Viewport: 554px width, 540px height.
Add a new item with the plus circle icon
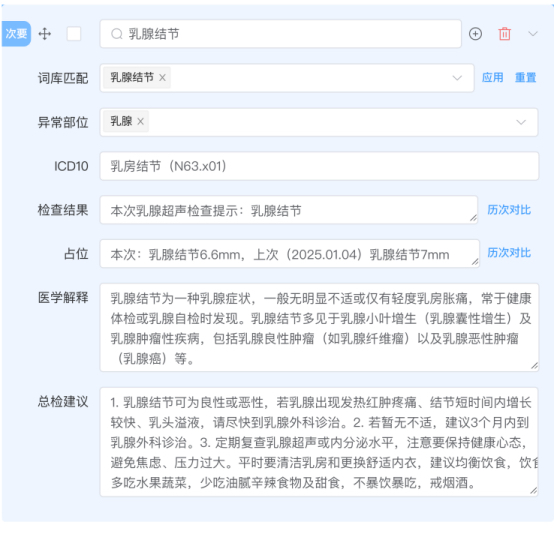pos(475,34)
